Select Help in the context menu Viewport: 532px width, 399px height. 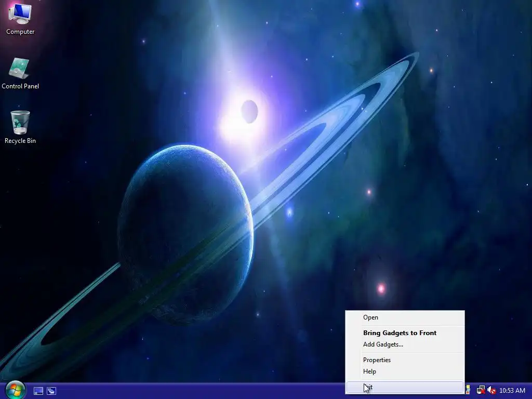405,371
